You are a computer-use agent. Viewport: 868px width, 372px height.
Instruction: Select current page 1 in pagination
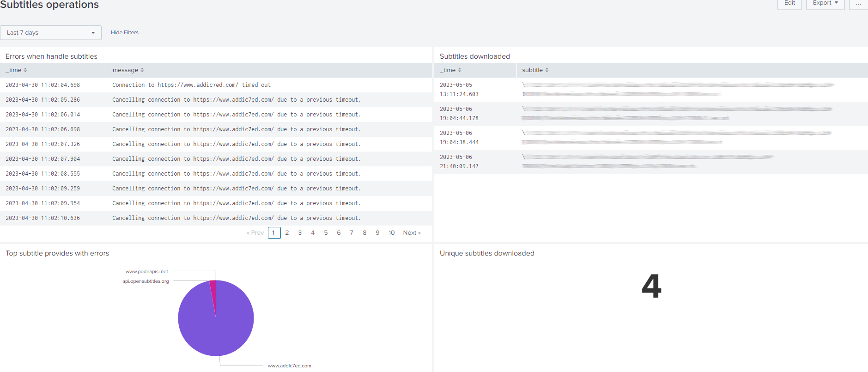click(274, 233)
